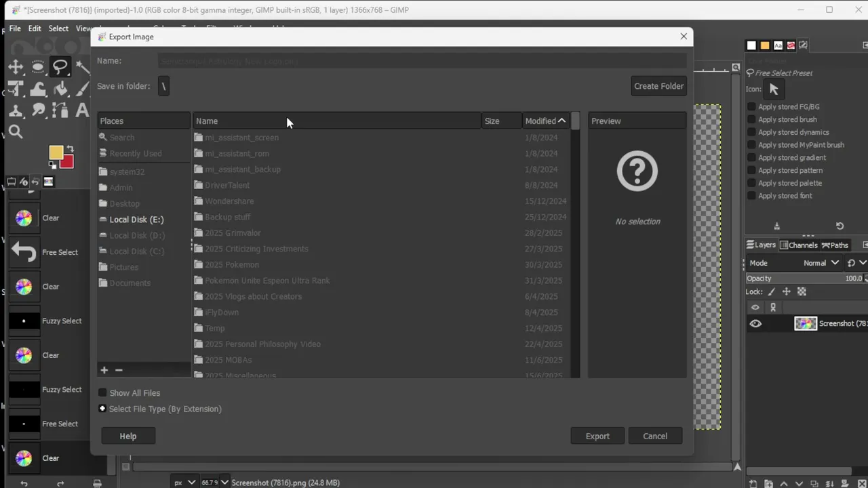
Task: Open the blend mode group switch dropdown
Action: (x=856, y=263)
